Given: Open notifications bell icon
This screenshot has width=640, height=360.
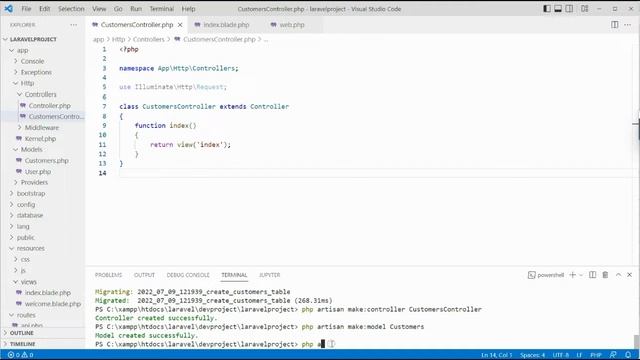Looking at the screenshot, I should tap(628, 355).
